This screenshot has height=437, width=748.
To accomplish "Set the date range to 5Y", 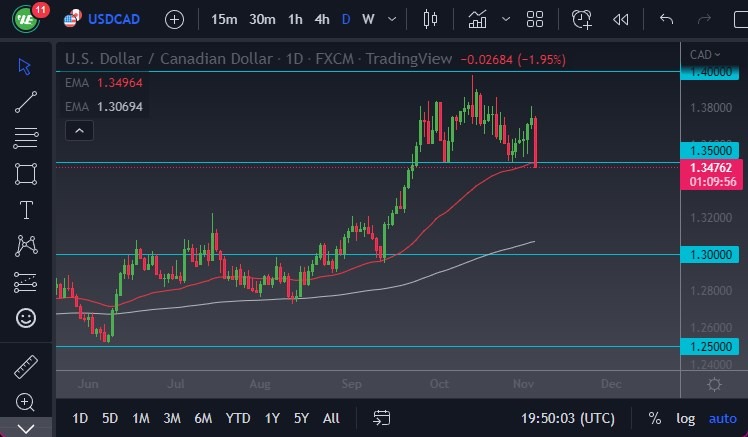I will point(301,418).
